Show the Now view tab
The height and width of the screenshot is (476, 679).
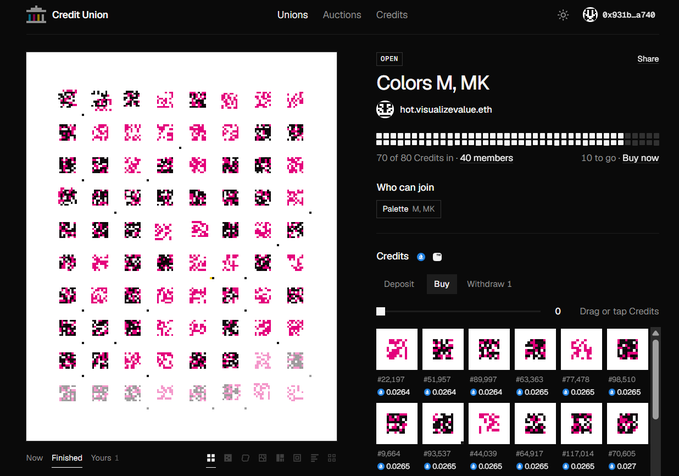[x=34, y=458]
